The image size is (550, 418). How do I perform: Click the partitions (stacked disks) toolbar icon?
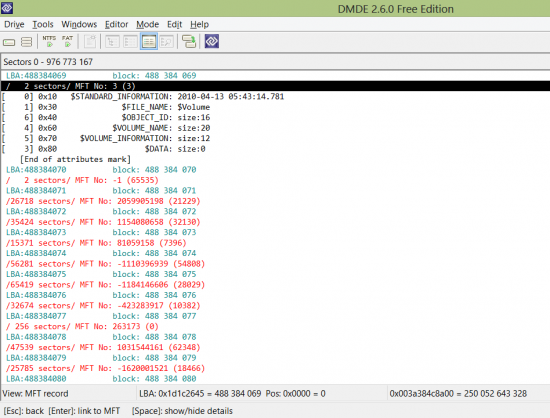point(26,42)
